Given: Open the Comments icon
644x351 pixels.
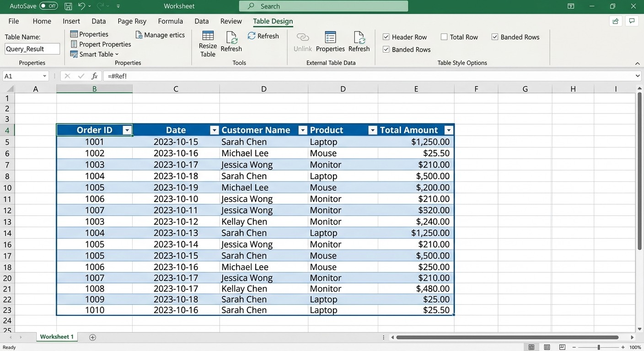Looking at the screenshot, I should (x=632, y=21).
